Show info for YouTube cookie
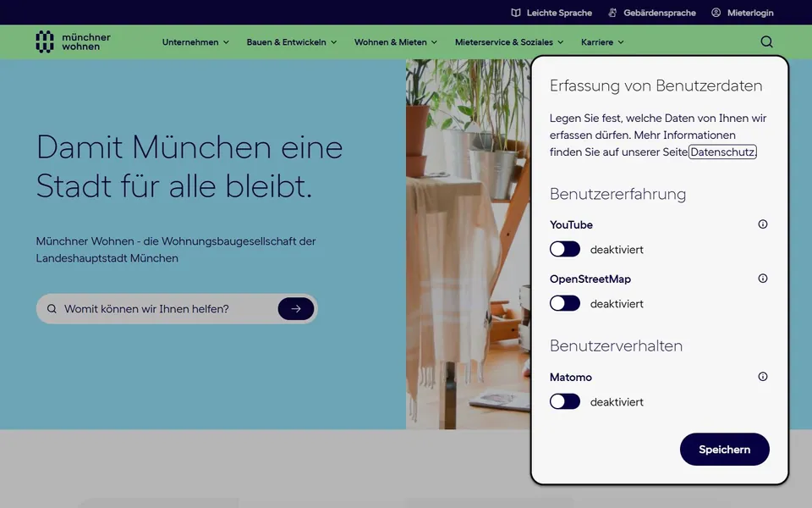Screen dimensions: 812x508 tap(762, 224)
